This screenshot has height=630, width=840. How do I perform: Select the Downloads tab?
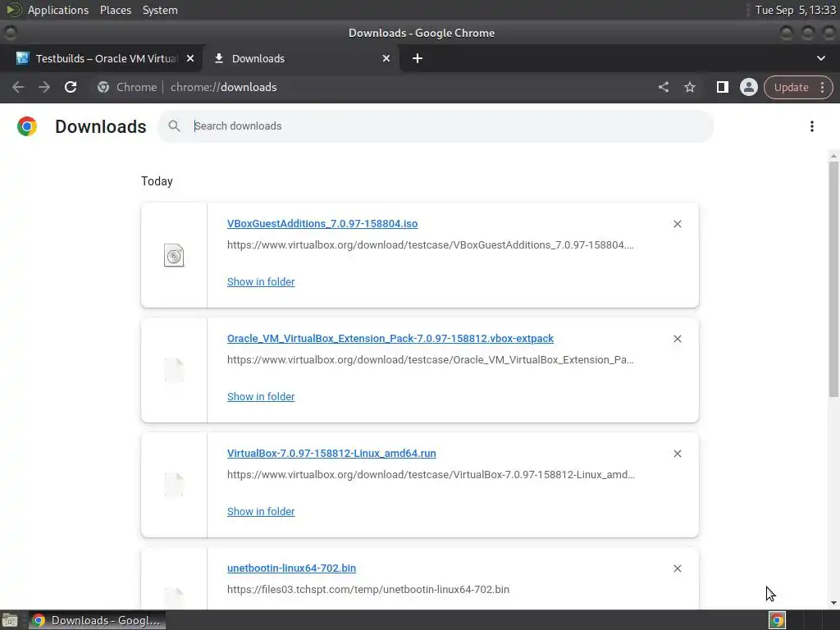[300, 58]
